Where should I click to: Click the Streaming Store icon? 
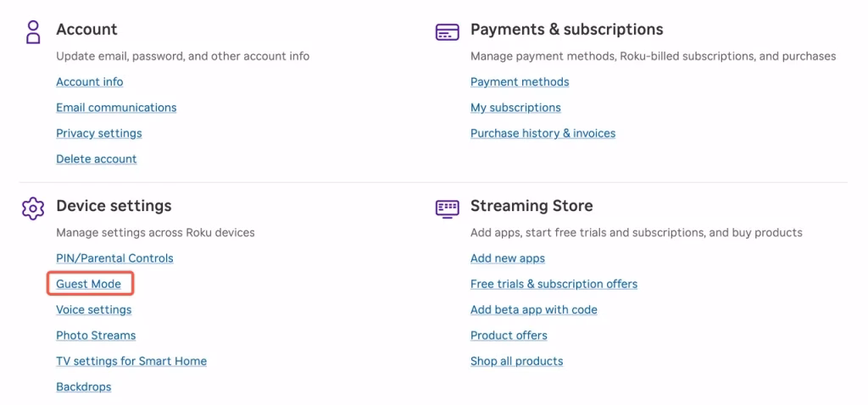(447, 208)
